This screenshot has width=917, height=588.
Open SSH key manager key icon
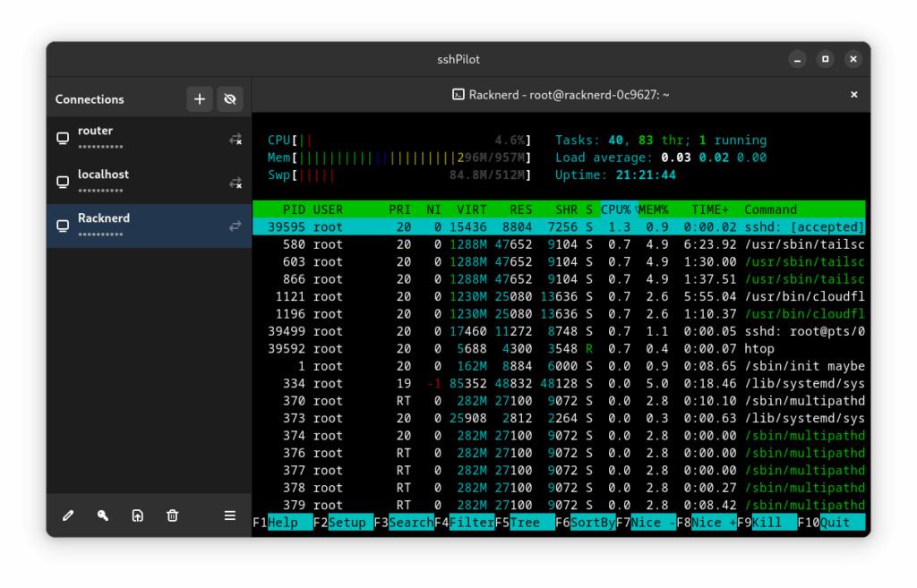click(103, 516)
